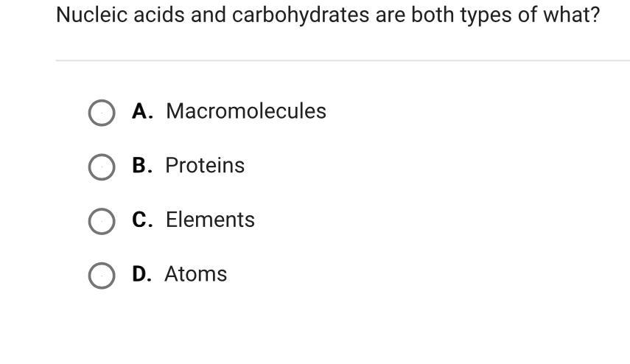The height and width of the screenshot is (364, 630).
Task: Click the bold letter A label
Action: coord(142,111)
